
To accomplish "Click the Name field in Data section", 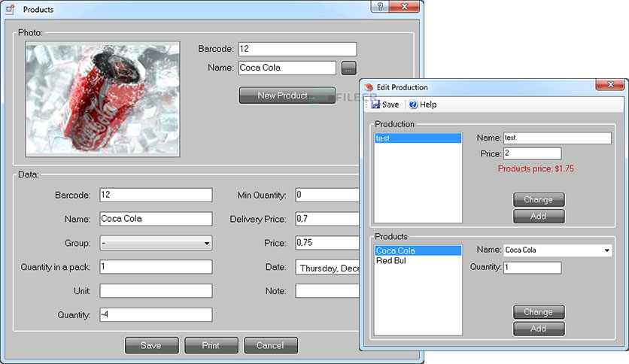I will tap(156, 219).
